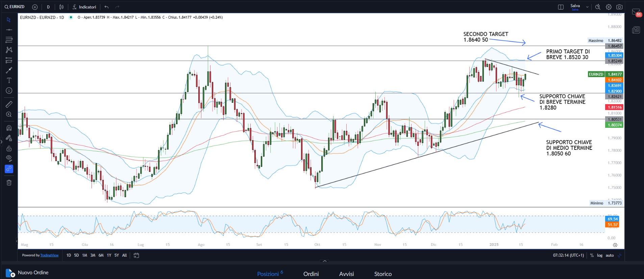Open chart settings gear icon

pos(609,7)
